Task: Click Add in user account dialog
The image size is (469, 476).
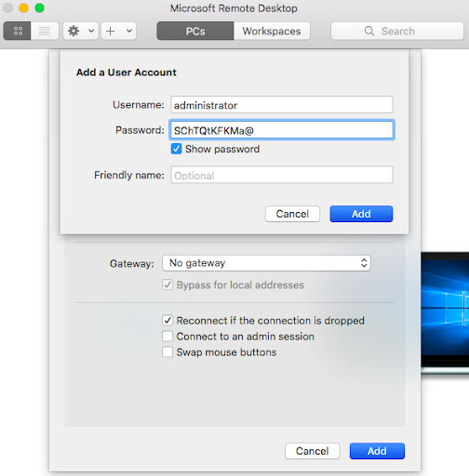Action: [x=361, y=214]
